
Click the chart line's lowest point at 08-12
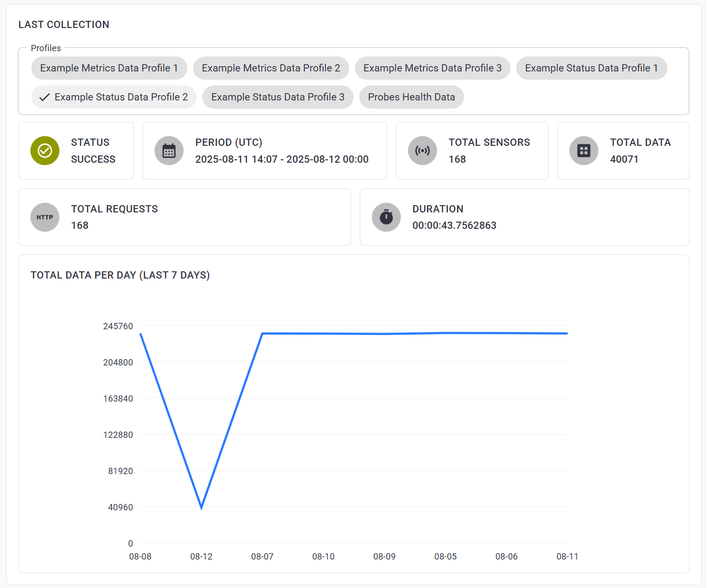[x=201, y=507]
